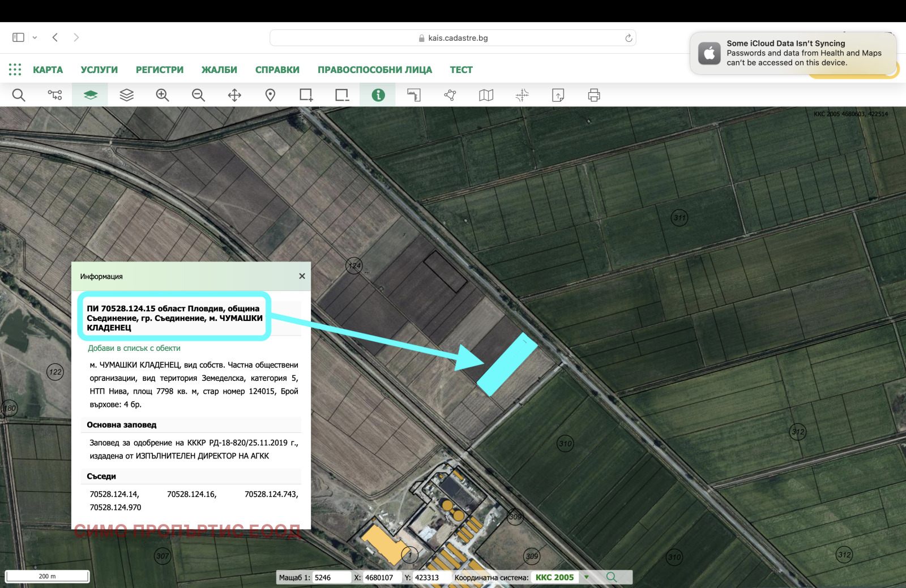This screenshot has width=906, height=588.
Task: Open the УСЛУГИ menu
Action: (x=99, y=69)
